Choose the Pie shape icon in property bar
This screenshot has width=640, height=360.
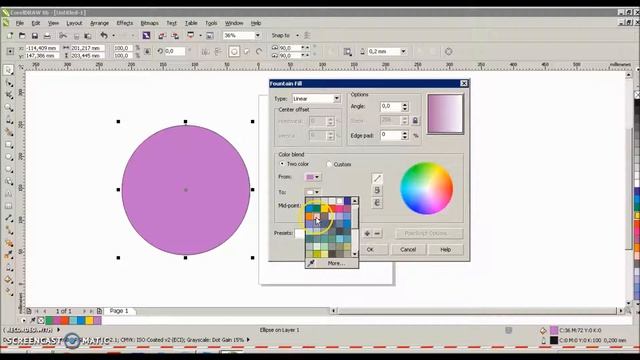(247, 51)
